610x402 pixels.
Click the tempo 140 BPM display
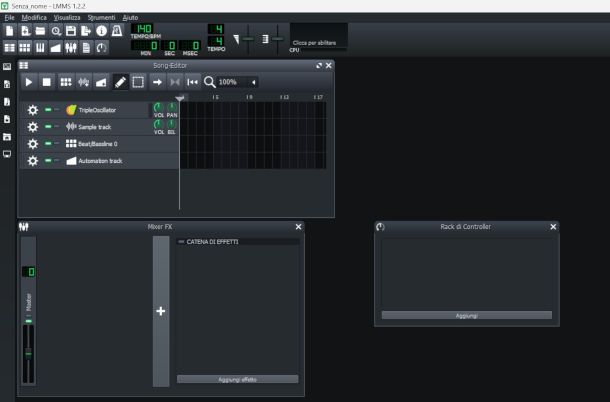142,28
